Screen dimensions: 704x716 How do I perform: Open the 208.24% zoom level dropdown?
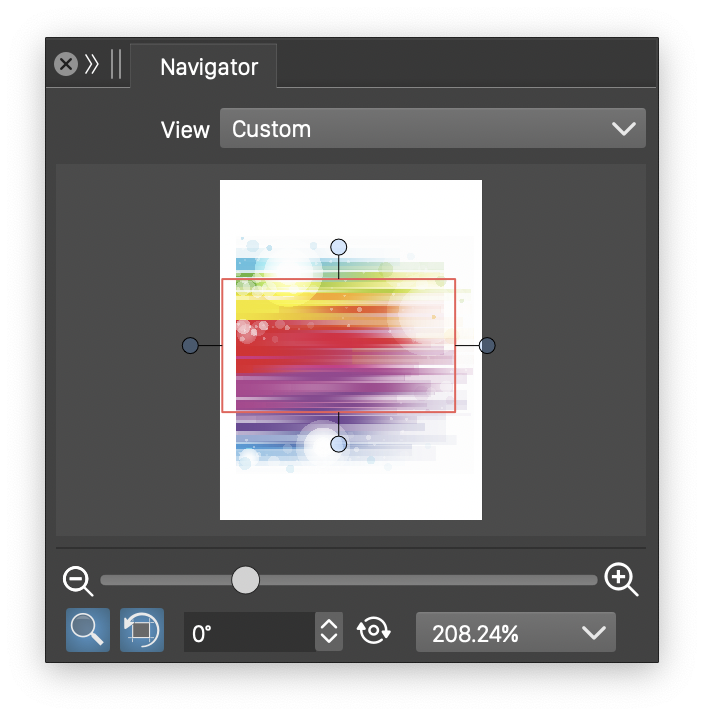click(x=515, y=633)
